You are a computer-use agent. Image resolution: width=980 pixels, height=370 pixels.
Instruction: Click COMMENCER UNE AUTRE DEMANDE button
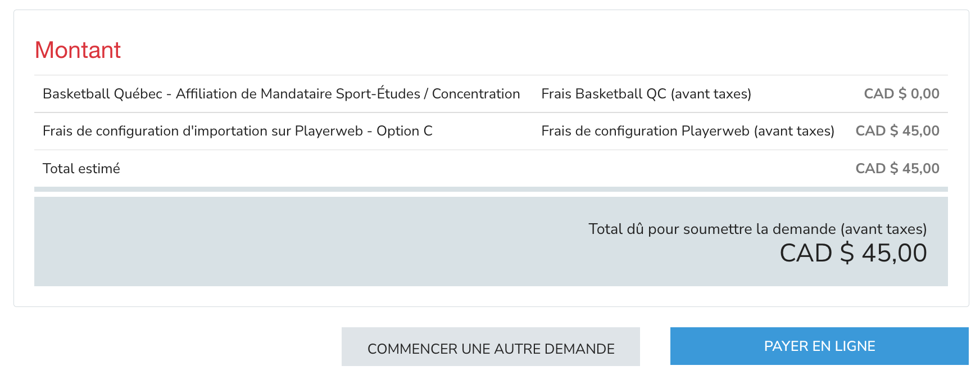(x=491, y=348)
